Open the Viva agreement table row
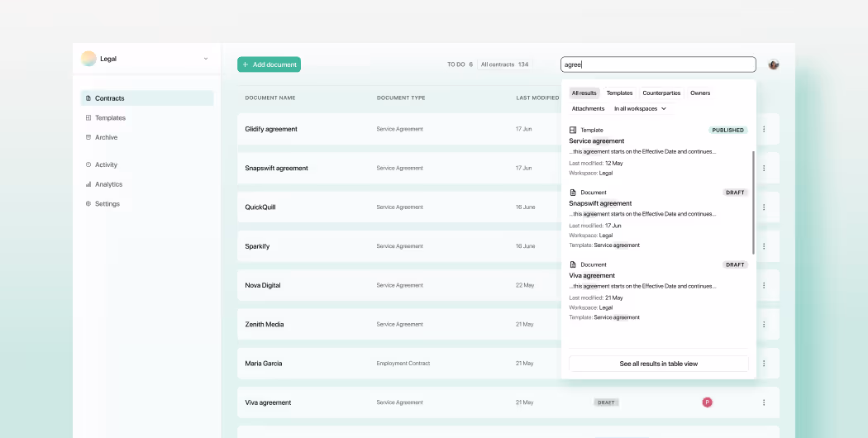Screen dimensions: 868x438 (x=508, y=402)
